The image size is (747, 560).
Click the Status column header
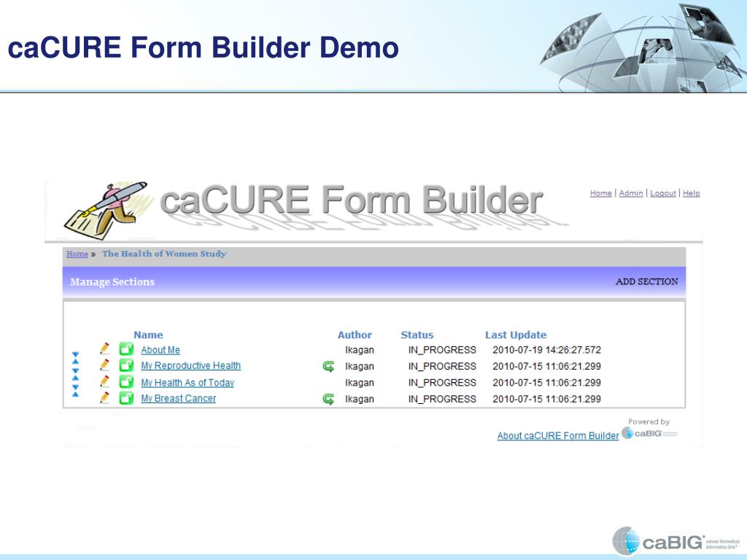pos(417,335)
